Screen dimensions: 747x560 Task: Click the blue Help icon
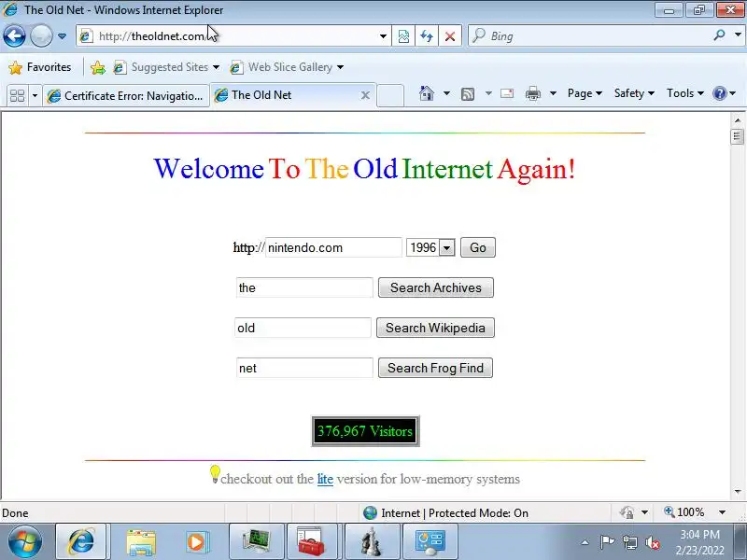tap(719, 93)
